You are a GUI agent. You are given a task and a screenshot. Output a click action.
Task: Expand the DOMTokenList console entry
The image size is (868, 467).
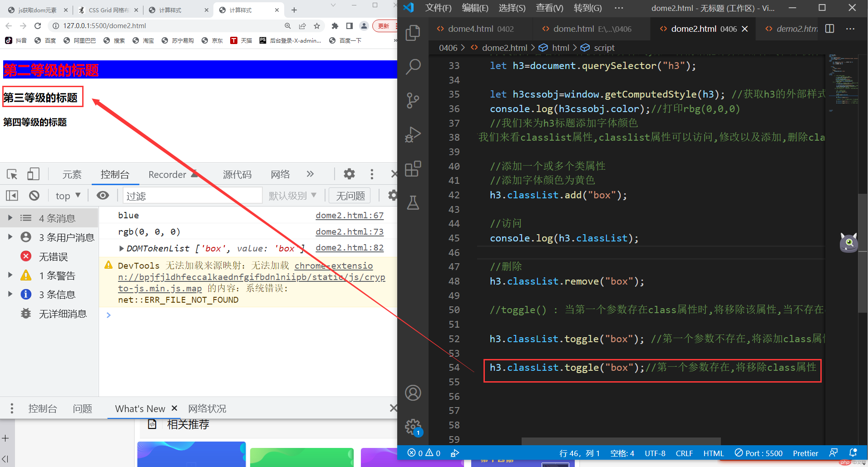click(121, 248)
